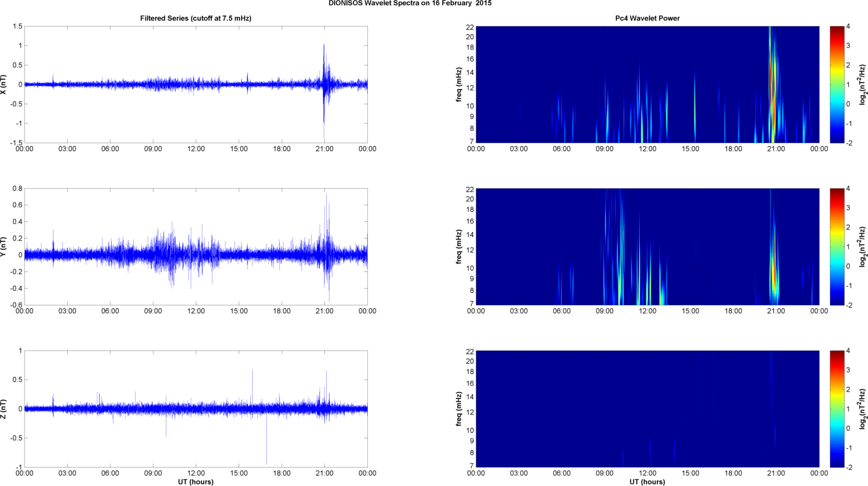Image resolution: width=868 pixels, height=486 pixels.
Task: Click the '18:00' tick under bottom spectrogram
Action: [733, 473]
